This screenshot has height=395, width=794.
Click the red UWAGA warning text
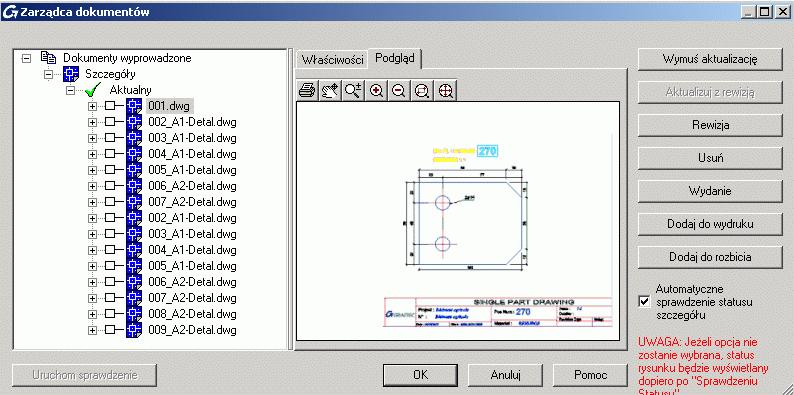click(704, 367)
